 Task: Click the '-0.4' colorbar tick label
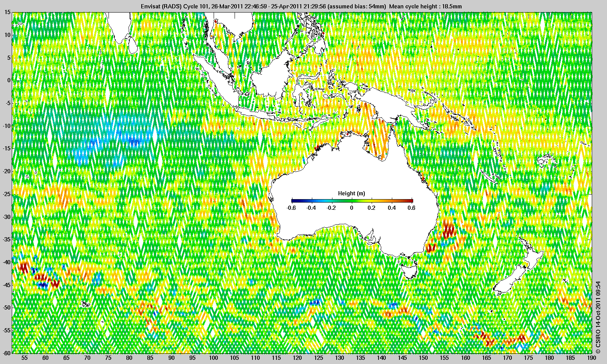[311, 208]
